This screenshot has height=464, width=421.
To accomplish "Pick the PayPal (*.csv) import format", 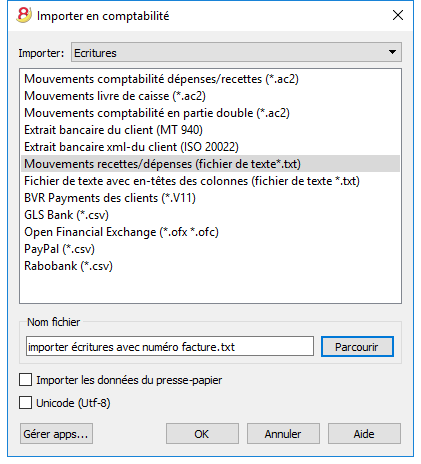I will (x=59, y=249).
